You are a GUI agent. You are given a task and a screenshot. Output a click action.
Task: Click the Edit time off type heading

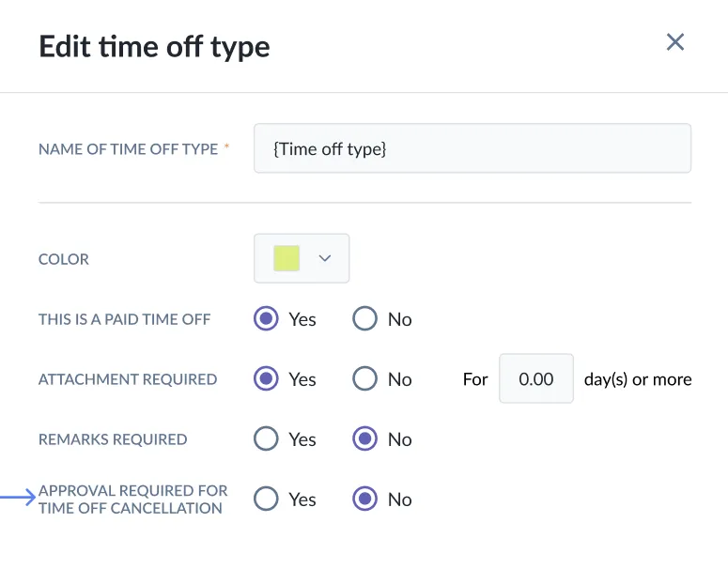click(x=154, y=46)
